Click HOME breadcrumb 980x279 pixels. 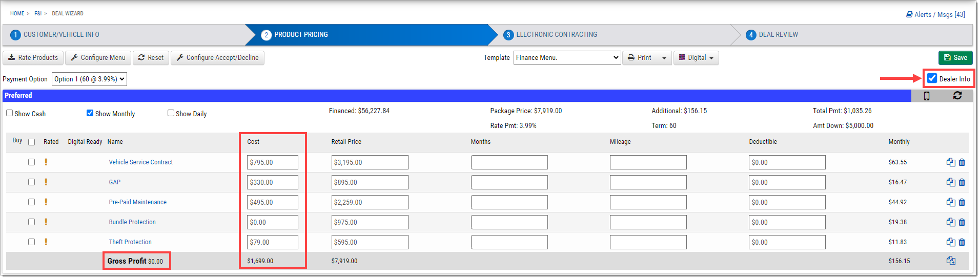click(x=17, y=13)
